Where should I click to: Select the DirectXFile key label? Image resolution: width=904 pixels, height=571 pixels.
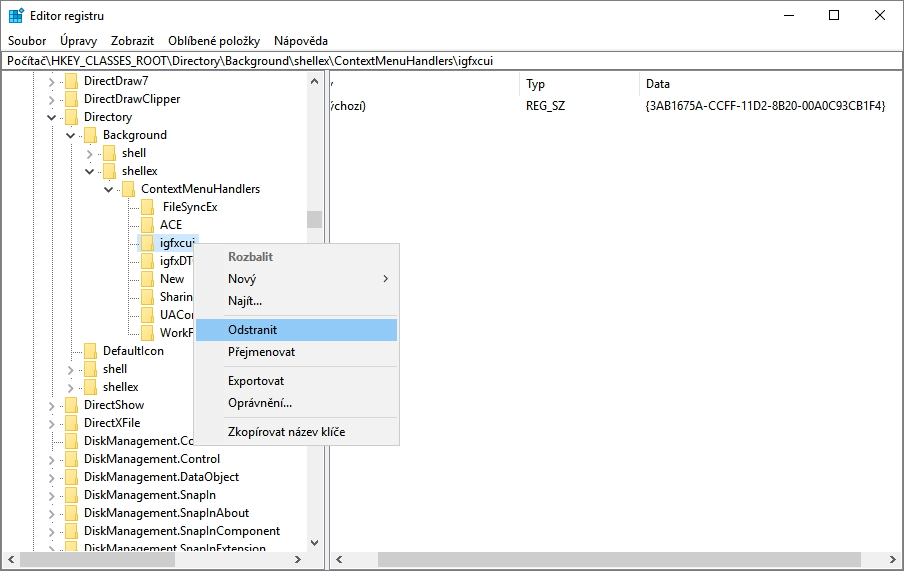112,423
